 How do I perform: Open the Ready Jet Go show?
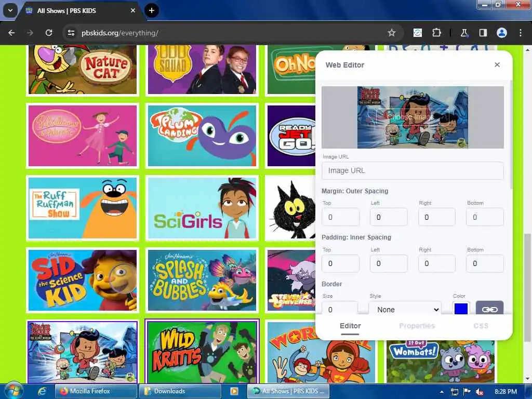click(291, 136)
